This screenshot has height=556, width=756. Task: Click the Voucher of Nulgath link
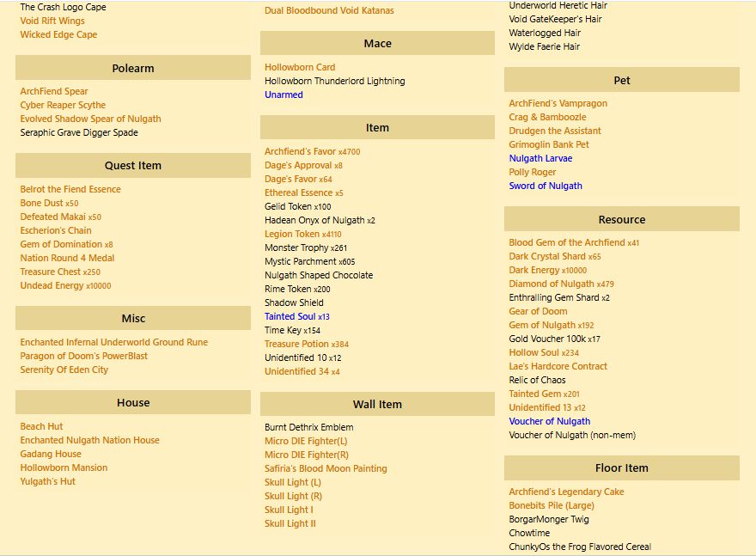[x=549, y=421]
